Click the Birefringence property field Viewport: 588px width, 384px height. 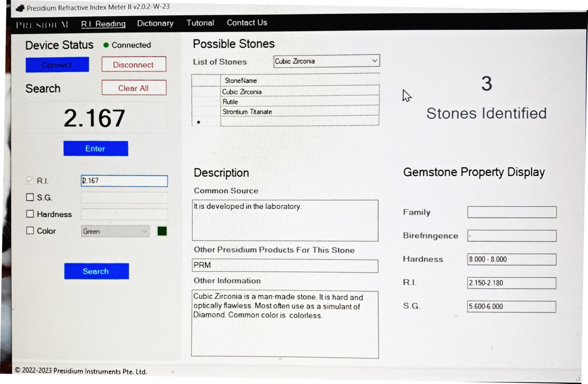click(512, 236)
